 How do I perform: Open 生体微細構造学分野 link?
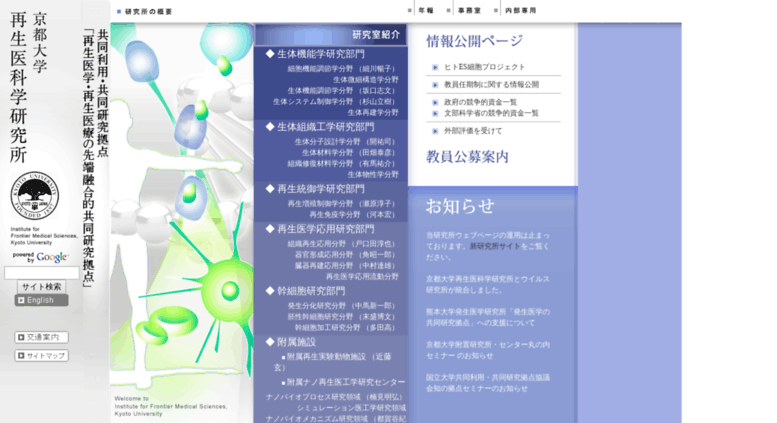[366, 80]
